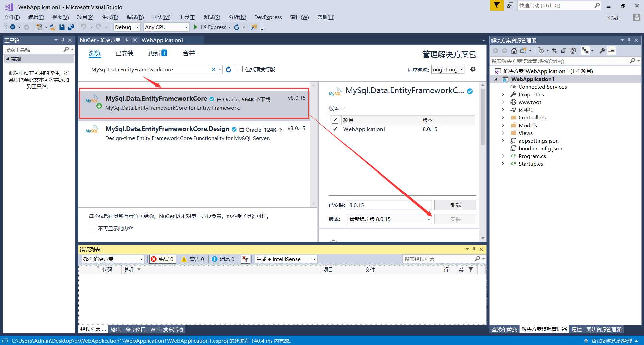Click the New Project toolbar icon
The height and width of the screenshot is (345, 644).
(39, 27)
